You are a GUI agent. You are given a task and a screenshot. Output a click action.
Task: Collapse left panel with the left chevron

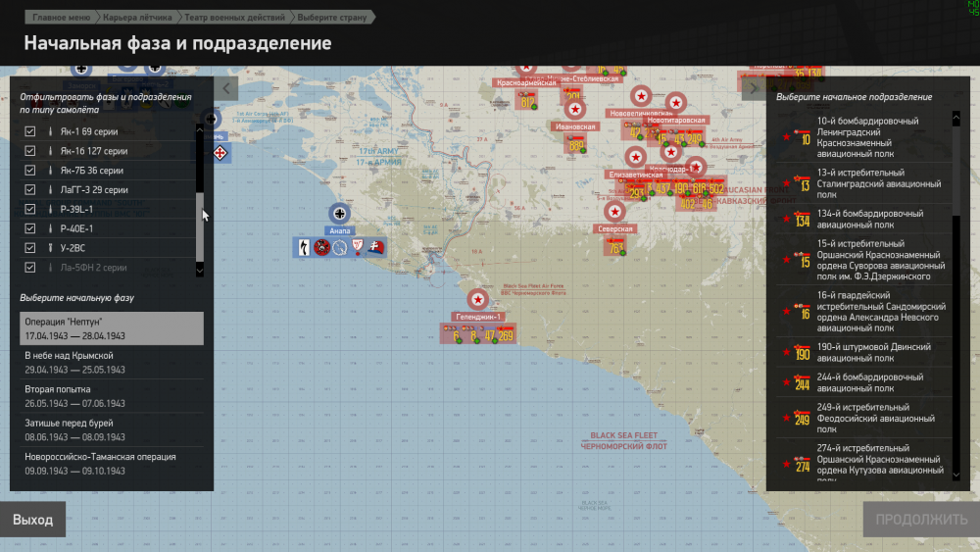click(x=226, y=88)
